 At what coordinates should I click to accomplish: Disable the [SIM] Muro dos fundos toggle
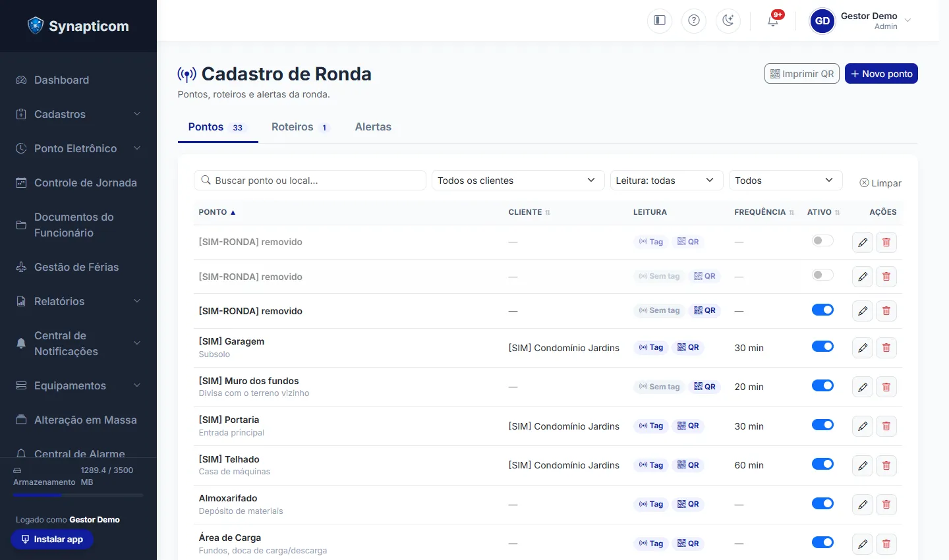click(x=822, y=385)
